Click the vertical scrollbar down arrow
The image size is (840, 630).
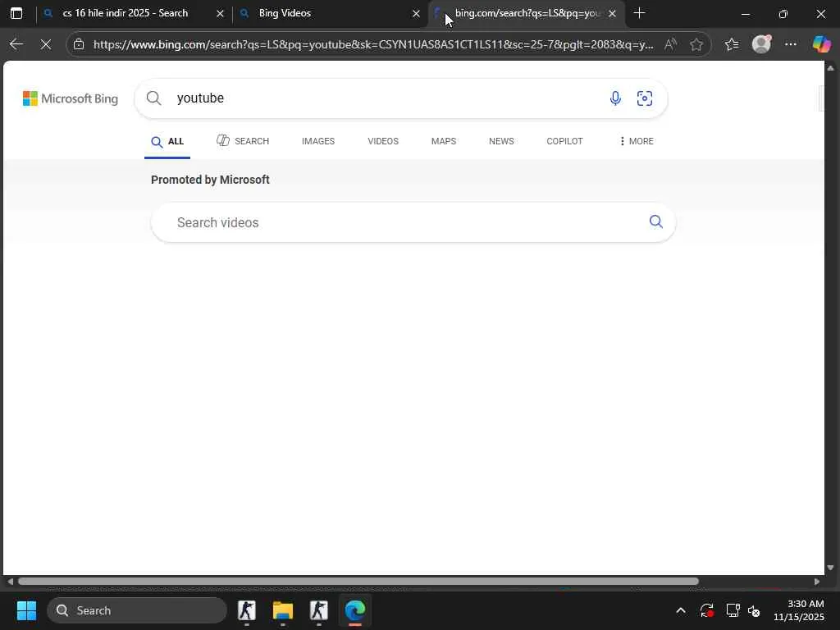pos(830,568)
